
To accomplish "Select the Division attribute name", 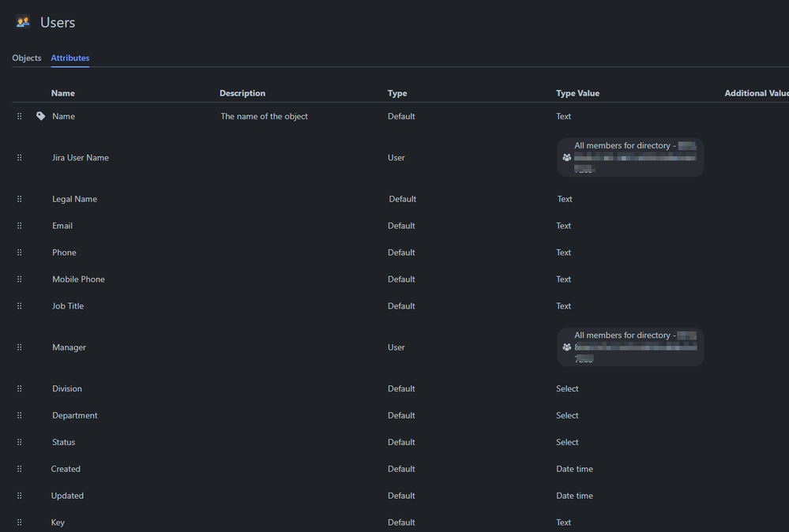I will pos(67,388).
